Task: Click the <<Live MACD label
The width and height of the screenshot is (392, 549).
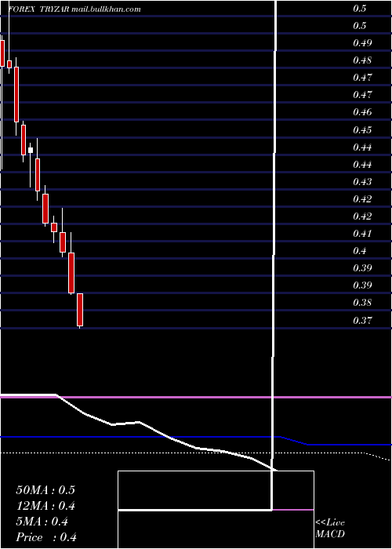Action: tap(330, 528)
